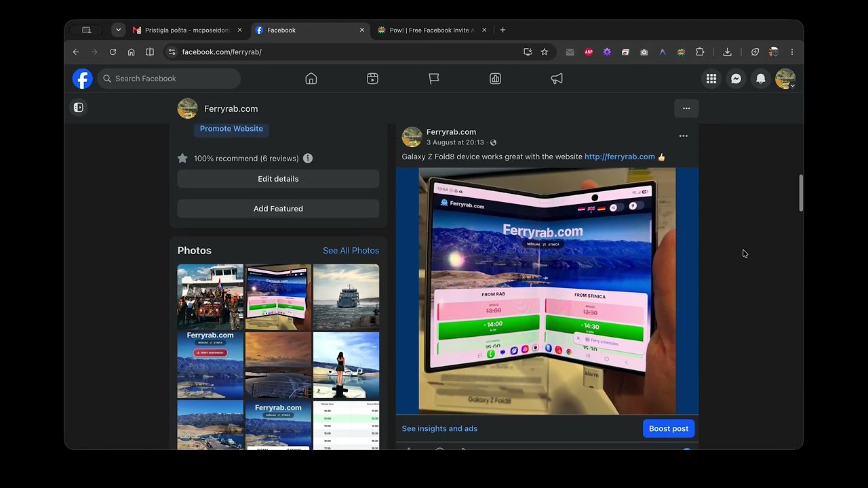Screen dimensions: 868x488
Task: Open Messenger
Action: point(736,79)
